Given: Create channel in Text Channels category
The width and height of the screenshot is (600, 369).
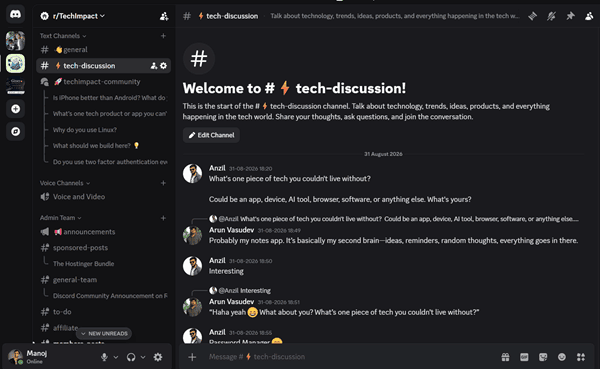Looking at the screenshot, I should pos(163,36).
